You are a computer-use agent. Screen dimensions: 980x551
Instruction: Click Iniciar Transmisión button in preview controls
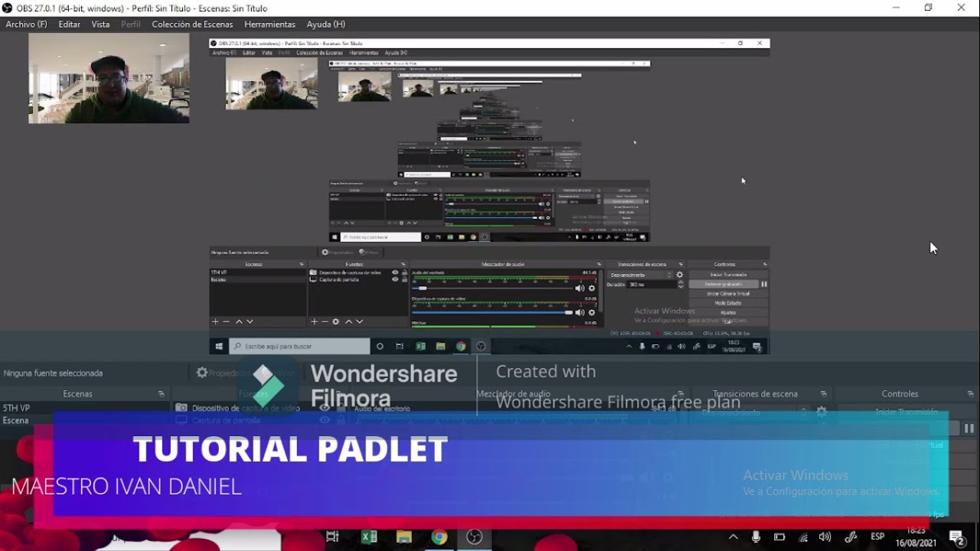(x=728, y=275)
